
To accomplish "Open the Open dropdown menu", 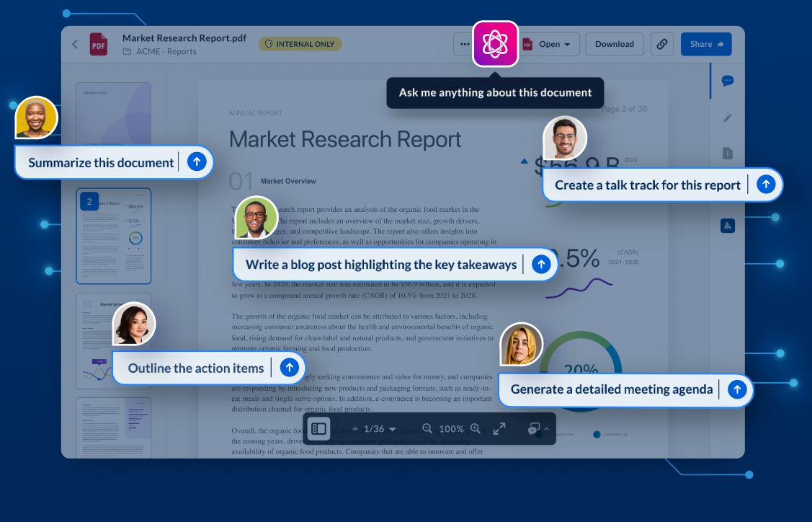I will [549, 44].
